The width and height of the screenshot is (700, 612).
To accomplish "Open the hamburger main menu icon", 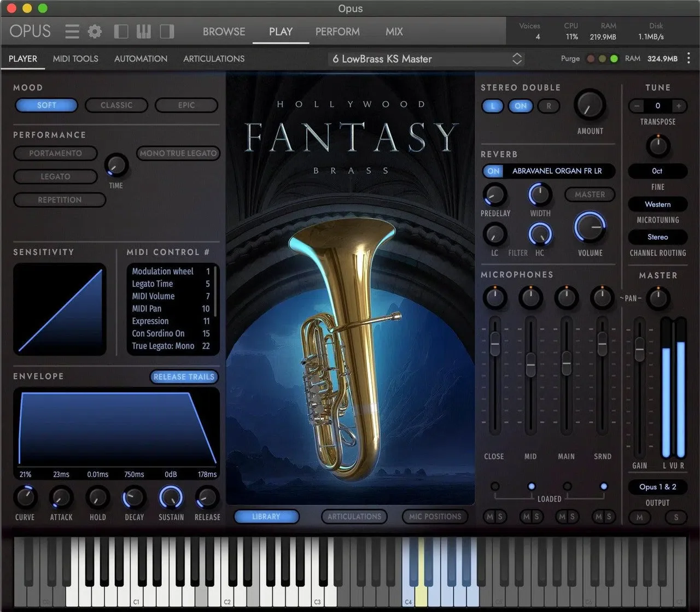I will coord(72,31).
